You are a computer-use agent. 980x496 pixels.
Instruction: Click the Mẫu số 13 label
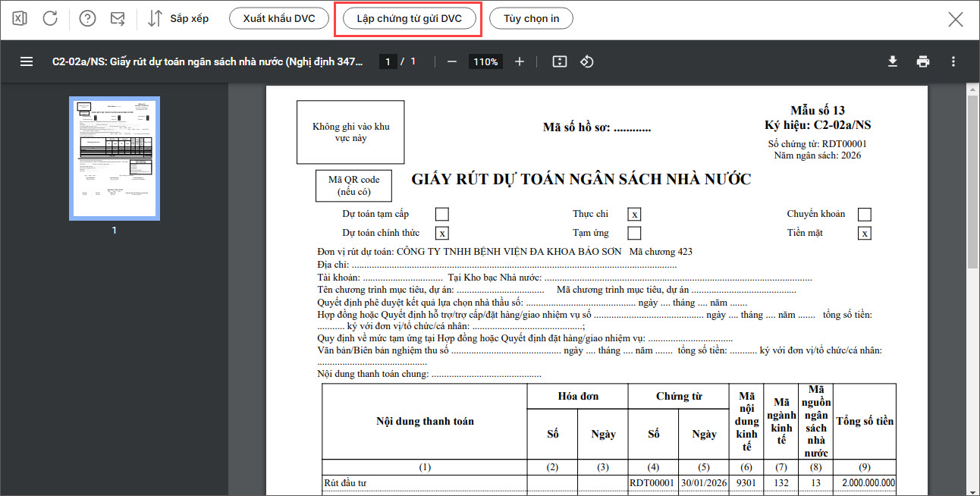pyautogui.click(x=818, y=111)
